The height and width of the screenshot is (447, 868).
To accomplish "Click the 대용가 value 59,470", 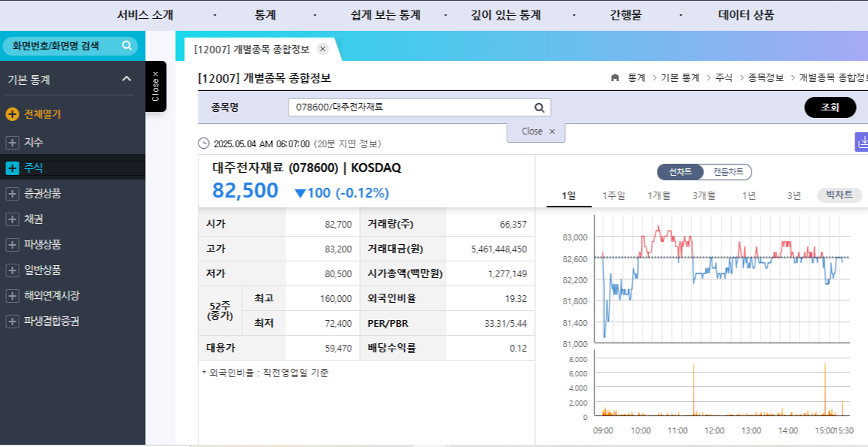I will [x=338, y=349].
